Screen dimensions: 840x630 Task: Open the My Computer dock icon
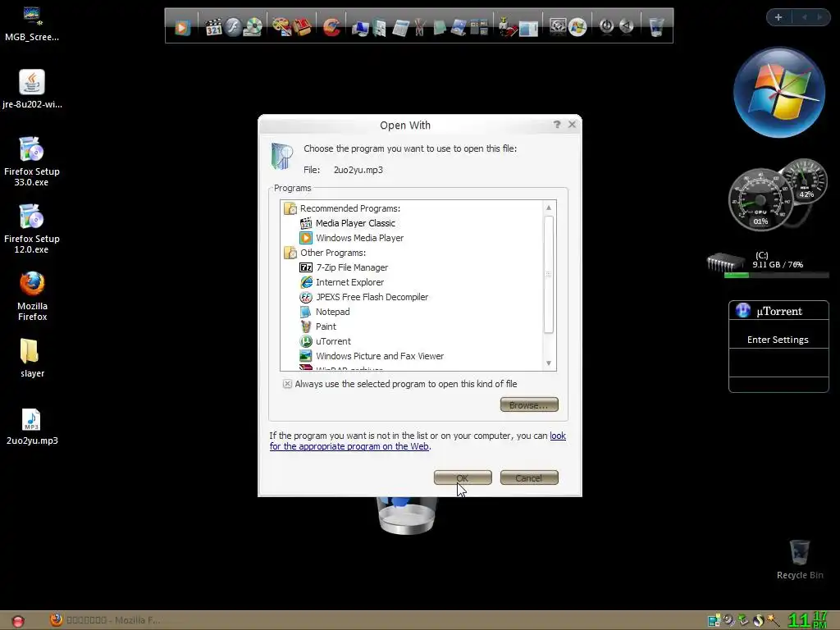coord(359,27)
